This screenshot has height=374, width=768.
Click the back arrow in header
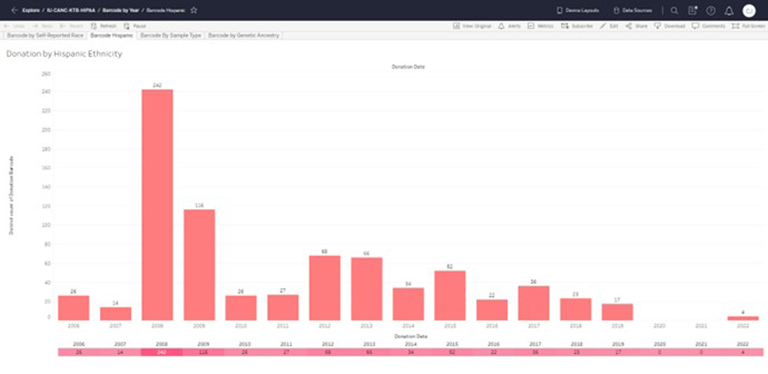(x=14, y=10)
